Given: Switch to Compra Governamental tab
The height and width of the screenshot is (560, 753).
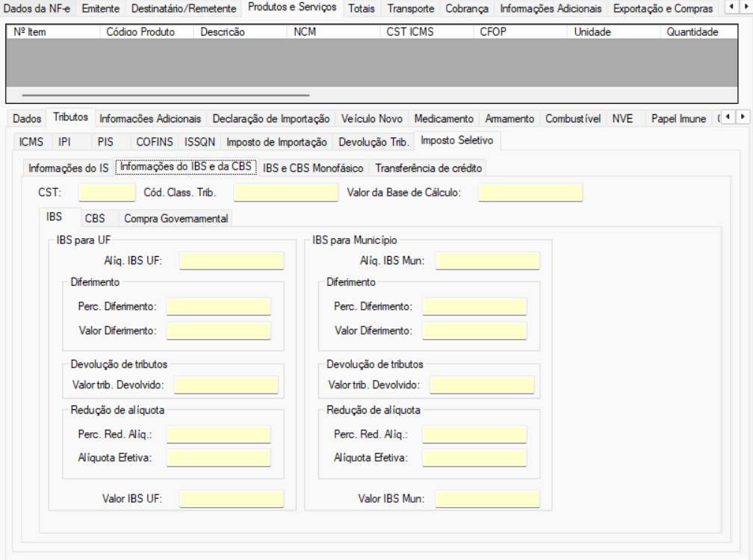Looking at the screenshot, I should click(176, 218).
